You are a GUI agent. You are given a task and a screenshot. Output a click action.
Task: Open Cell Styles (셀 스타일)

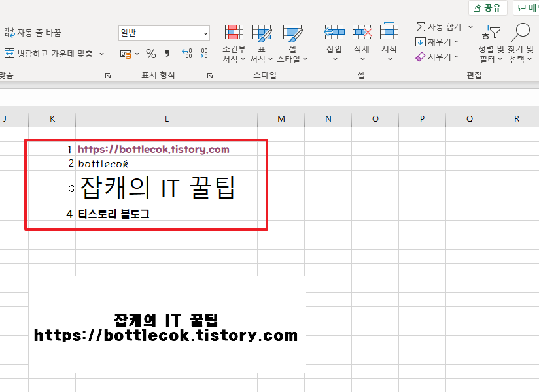coord(292,44)
